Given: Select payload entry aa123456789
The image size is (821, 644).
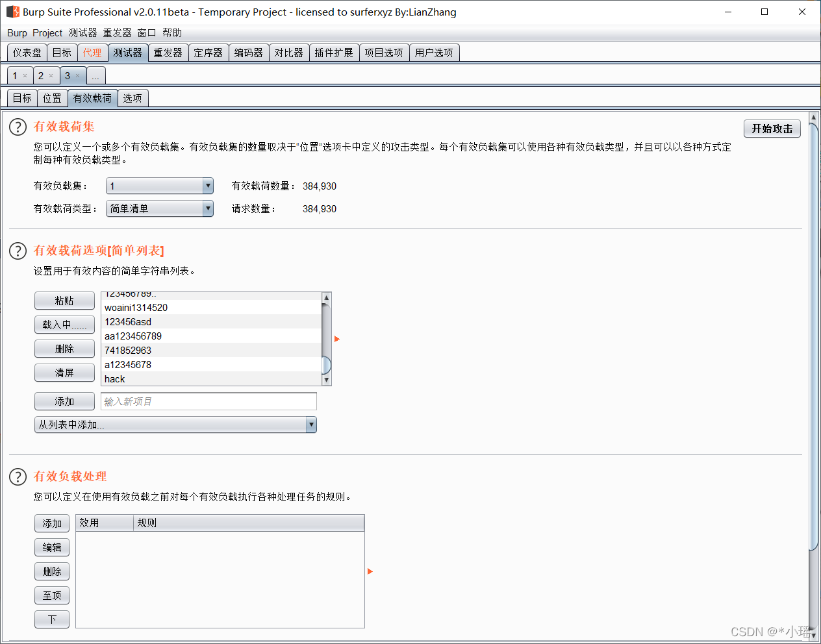Looking at the screenshot, I should [211, 336].
